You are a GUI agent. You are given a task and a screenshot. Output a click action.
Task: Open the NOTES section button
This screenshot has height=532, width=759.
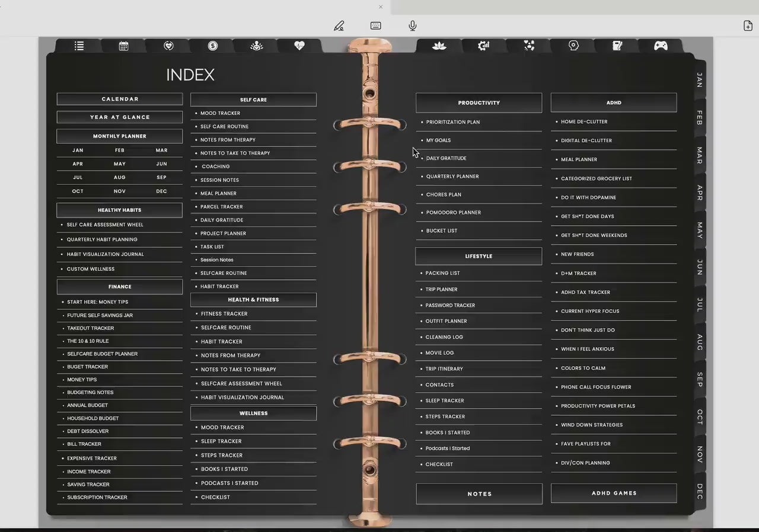tap(479, 493)
